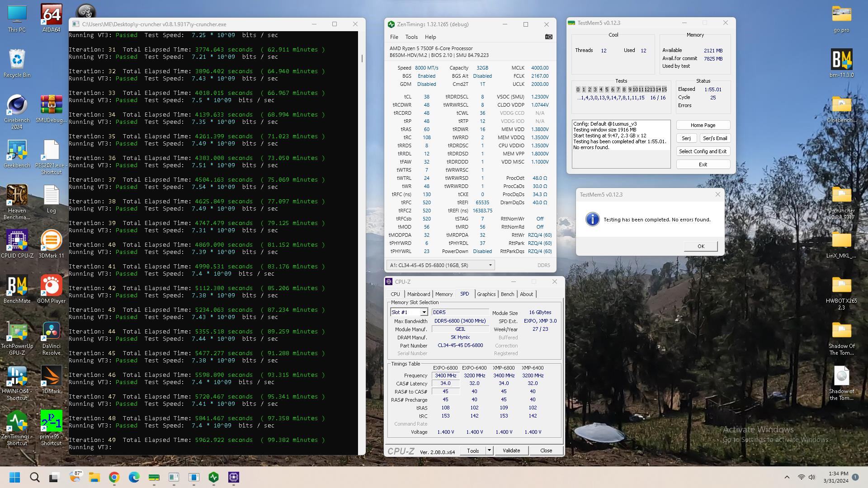Viewport: 868px width, 488px height.
Task: Launch the ZenTimings desktop shortcut
Action: 17,428
